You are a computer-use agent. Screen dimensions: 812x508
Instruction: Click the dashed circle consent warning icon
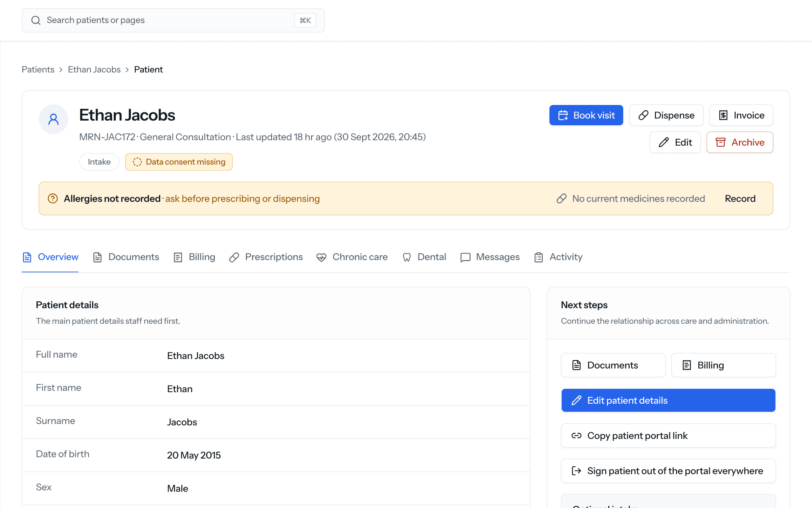tap(137, 162)
